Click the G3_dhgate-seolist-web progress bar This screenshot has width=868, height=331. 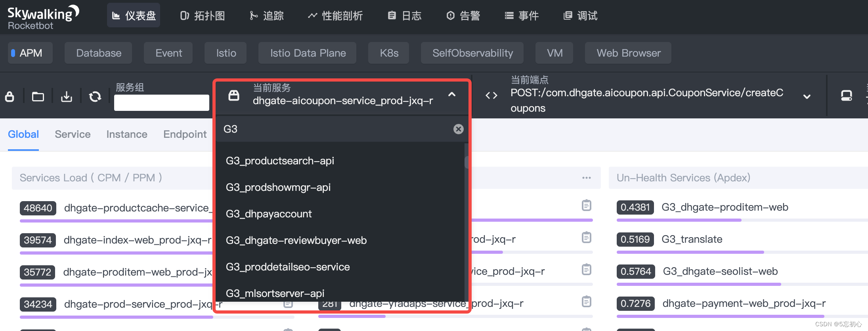pyautogui.click(x=742, y=284)
